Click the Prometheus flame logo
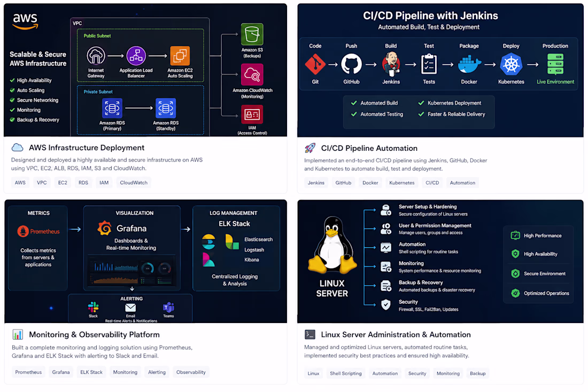The height and width of the screenshot is (392, 588). coord(23,231)
